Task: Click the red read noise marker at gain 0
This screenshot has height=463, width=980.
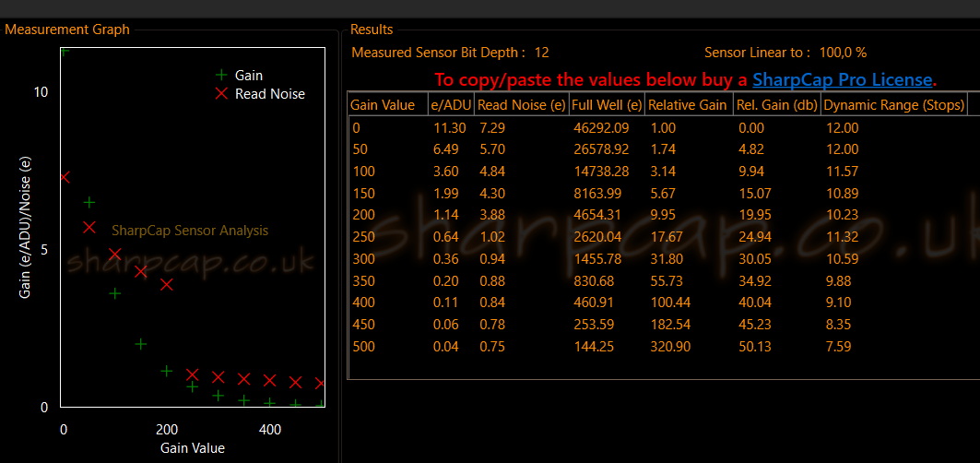Action: [x=63, y=177]
